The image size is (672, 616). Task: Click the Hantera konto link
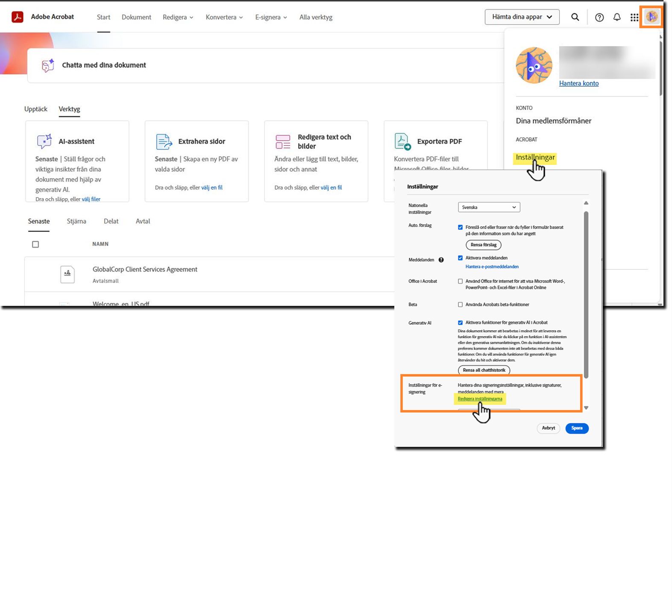[579, 83]
